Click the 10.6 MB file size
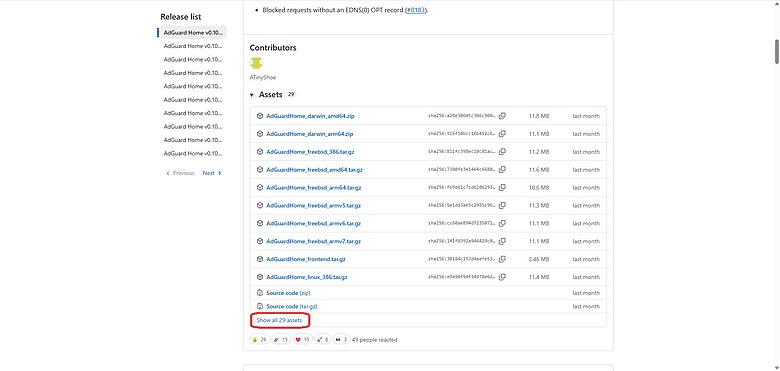Screen dimensions: 780x371 pyautogui.click(x=539, y=187)
